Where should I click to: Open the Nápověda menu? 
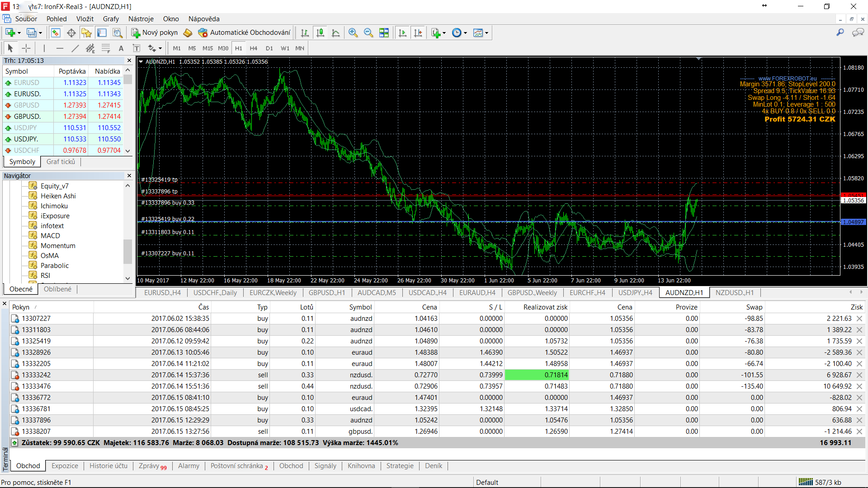click(204, 19)
